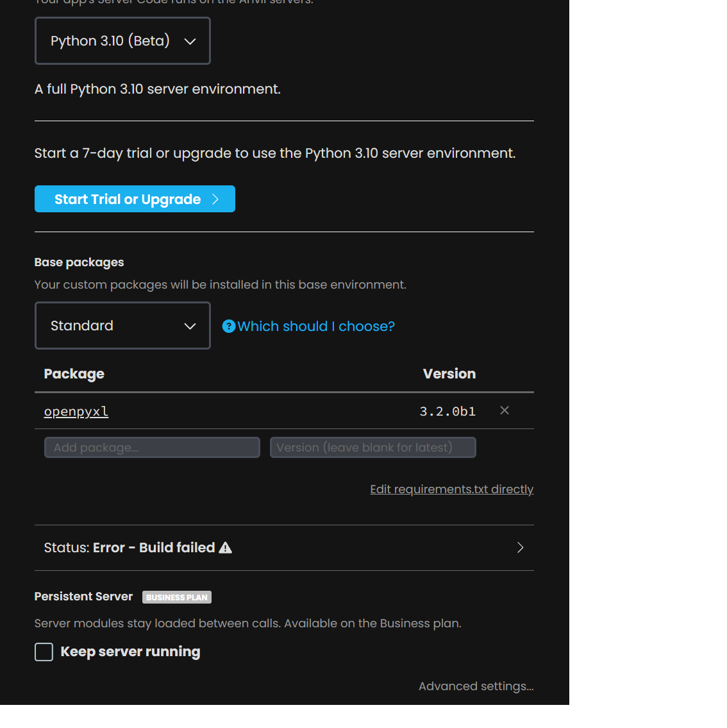Select the 3.2.0b1 version value

pyautogui.click(x=447, y=411)
